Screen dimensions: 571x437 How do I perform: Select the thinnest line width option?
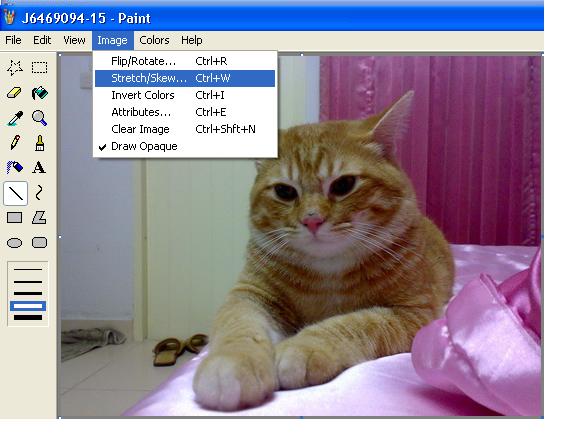coord(28,269)
